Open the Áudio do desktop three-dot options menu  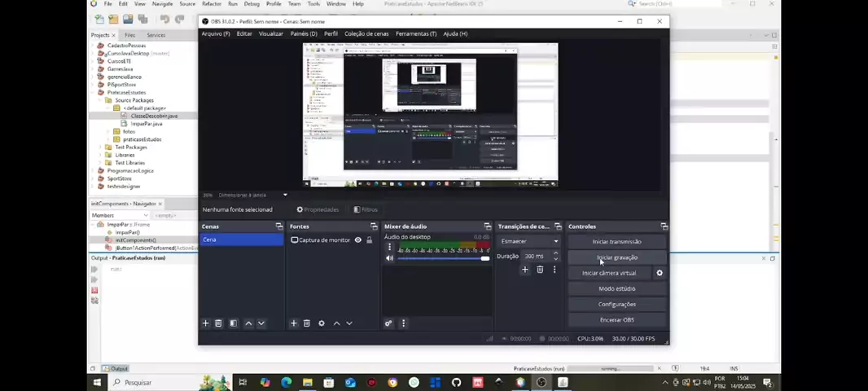point(389,247)
